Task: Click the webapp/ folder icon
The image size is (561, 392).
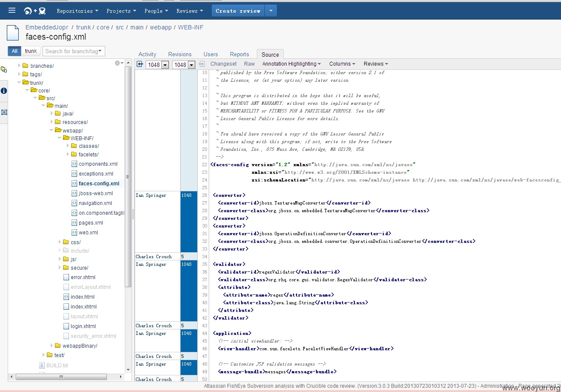Action: click(x=58, y=130)
